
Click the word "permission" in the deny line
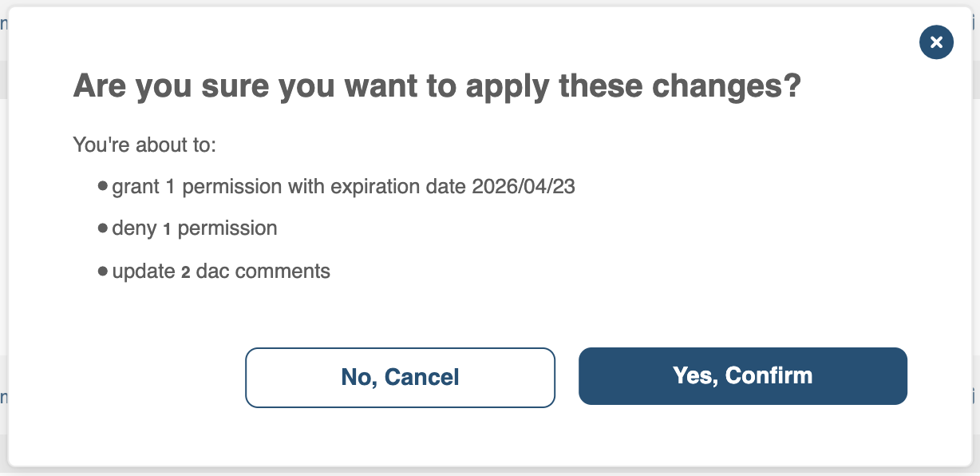(x=227, y=228)
